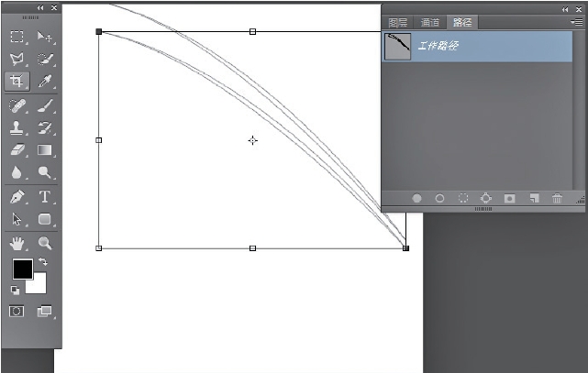Viewport: 588px width, 373px height.
Task: Click the delete path trash button
Action: pos(557,198)
